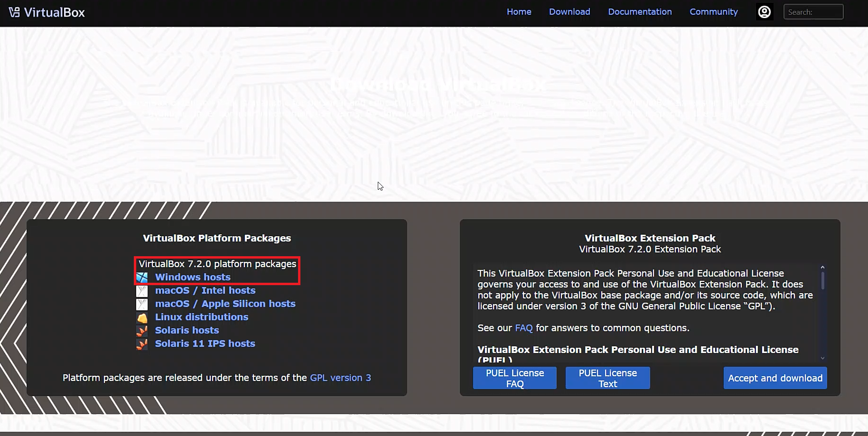868x436 pixels.
Task: Open the Download menu item
Action: 569,12
